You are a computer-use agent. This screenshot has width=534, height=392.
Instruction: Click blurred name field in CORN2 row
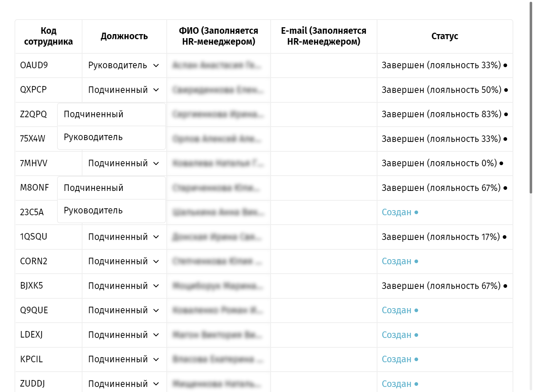218,262
